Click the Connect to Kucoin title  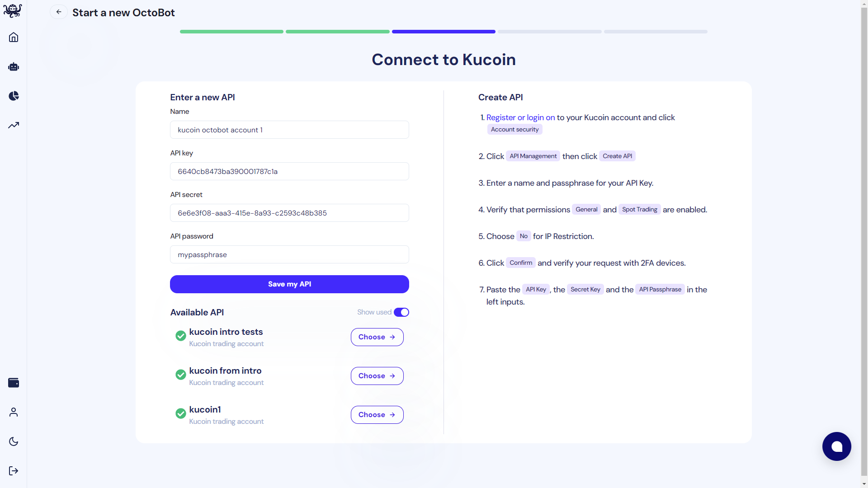[443, 60]
